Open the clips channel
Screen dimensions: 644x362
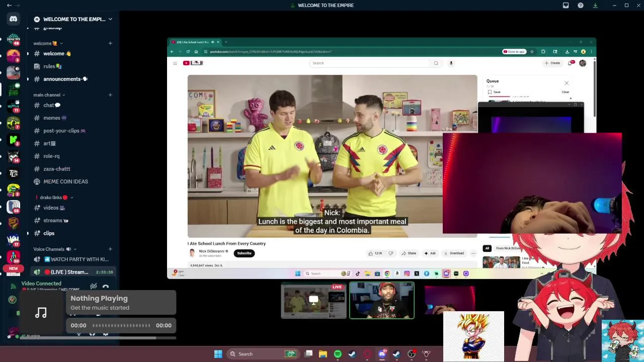tap(72, 233)
